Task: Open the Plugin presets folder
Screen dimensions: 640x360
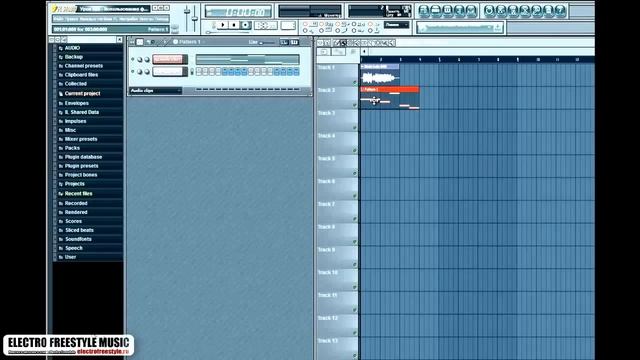Action: point(81,166)
